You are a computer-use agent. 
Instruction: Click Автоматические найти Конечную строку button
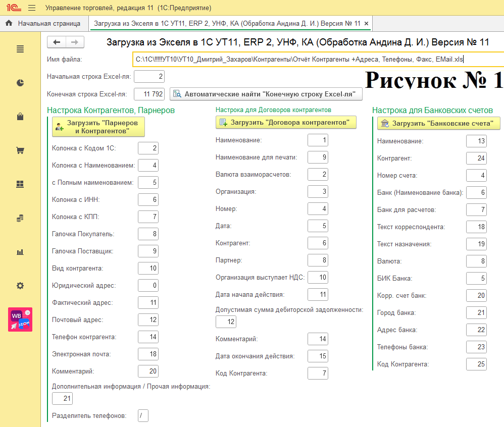266,94
